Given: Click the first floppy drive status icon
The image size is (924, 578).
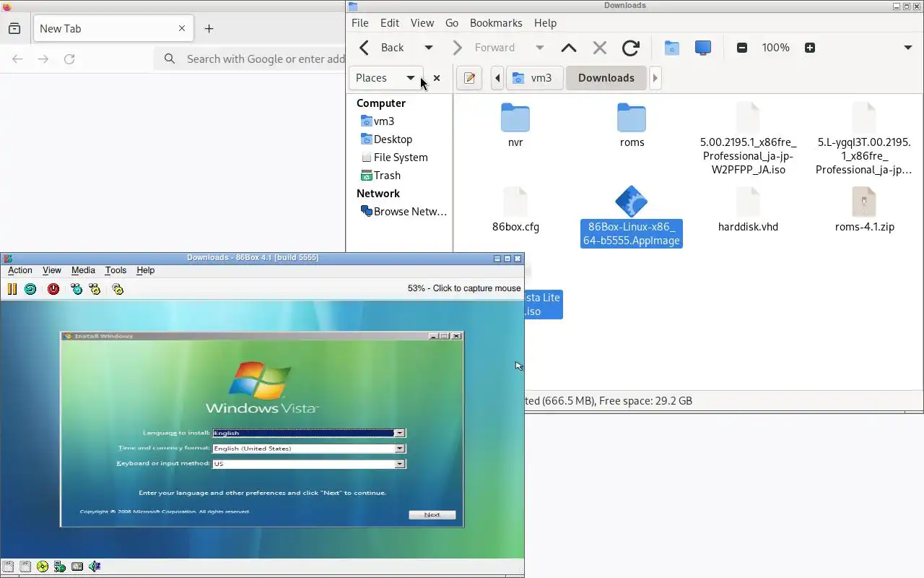Looking at the screenshot, I should pyautogui.click(x=8, y=566).
